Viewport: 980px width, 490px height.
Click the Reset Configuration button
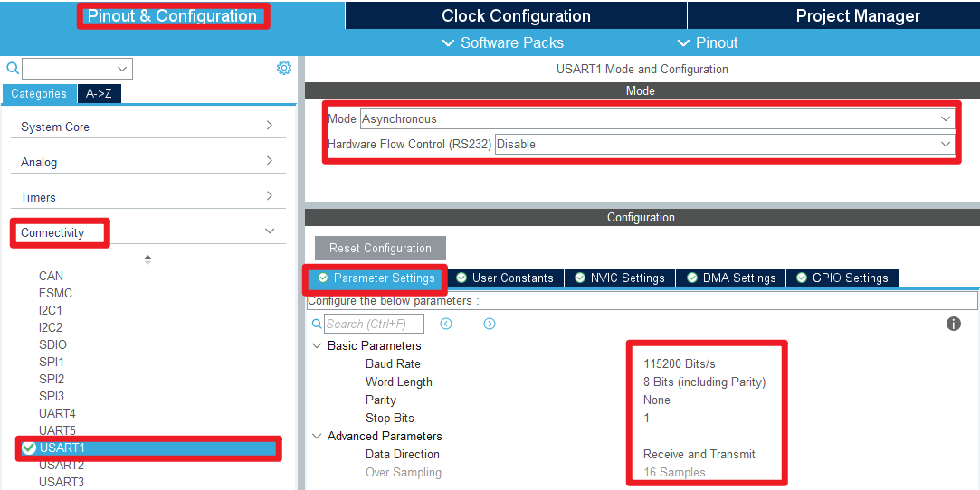coord(380,248)
